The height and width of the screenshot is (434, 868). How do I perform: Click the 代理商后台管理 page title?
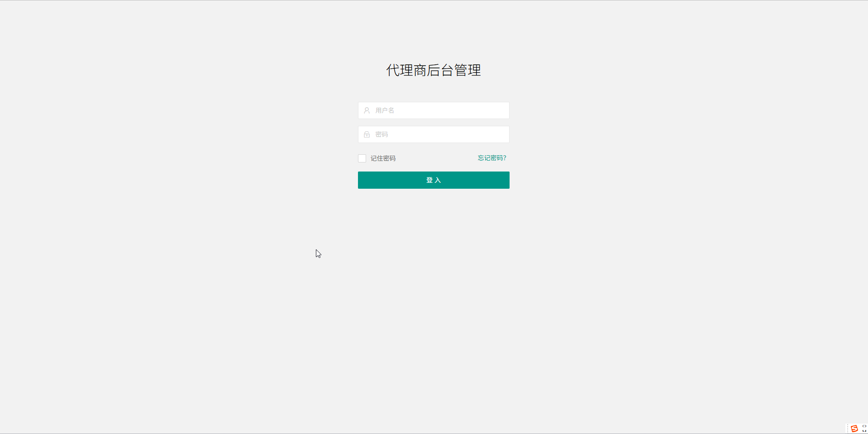(x=433, y=70)
